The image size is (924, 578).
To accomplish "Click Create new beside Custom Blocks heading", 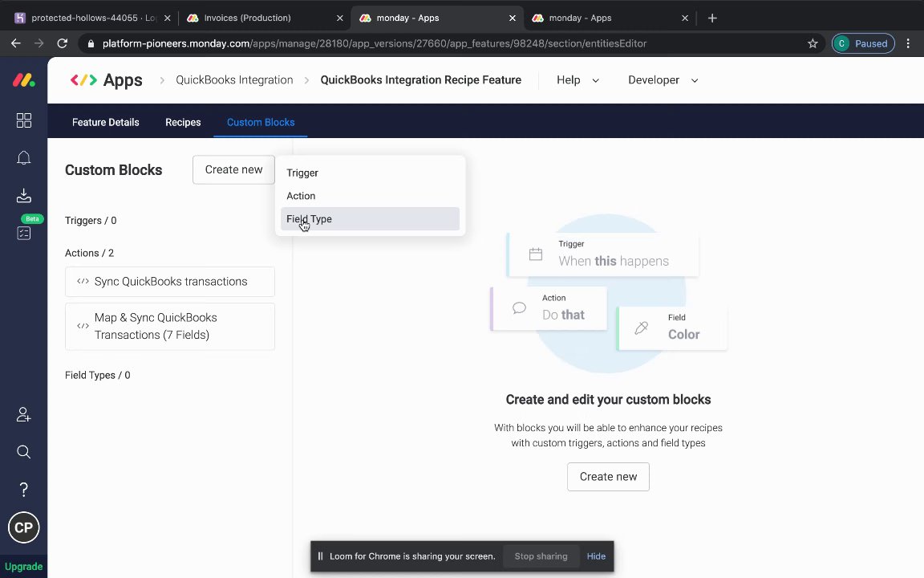I will point(233,170).
